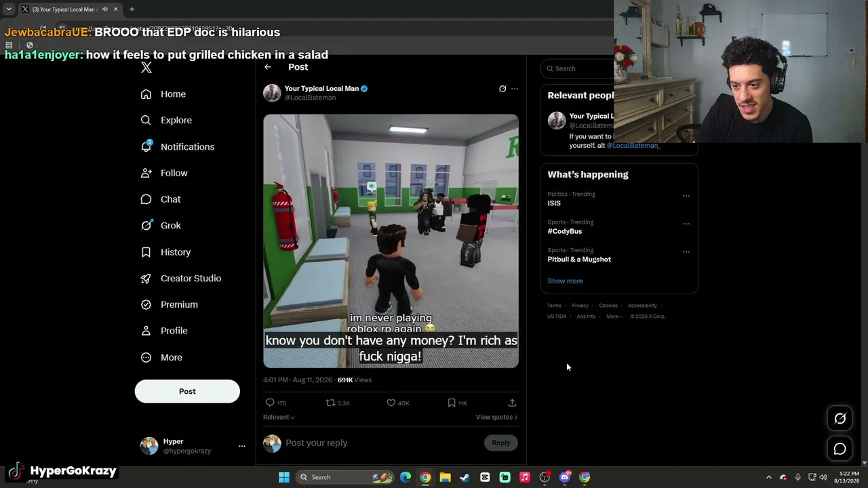Viewport: 868px width, 488px height.
Task: Open a new Chrome tab
Action: 132,9
